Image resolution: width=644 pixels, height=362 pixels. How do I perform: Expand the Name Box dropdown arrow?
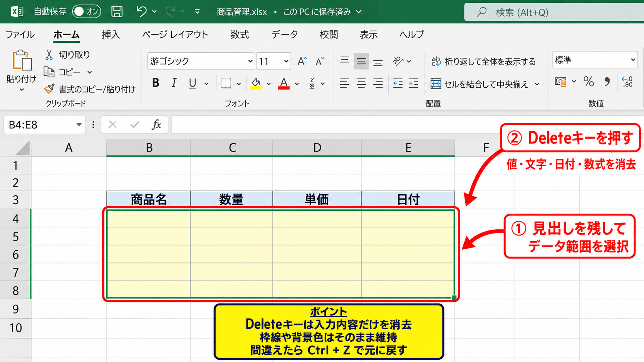pyautogui.click(x=79, y=125)
